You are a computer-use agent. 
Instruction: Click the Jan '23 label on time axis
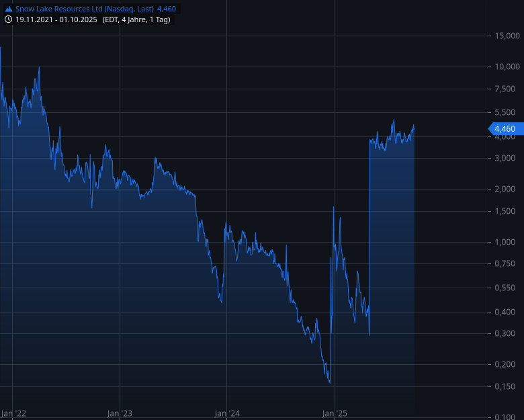tap(120, 413)
